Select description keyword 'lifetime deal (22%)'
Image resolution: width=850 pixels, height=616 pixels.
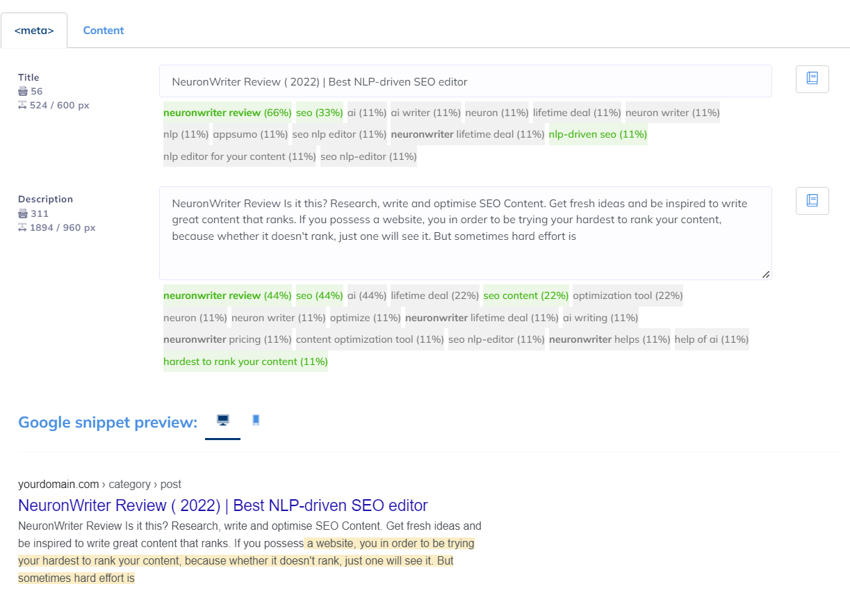[x=435, y=295]
